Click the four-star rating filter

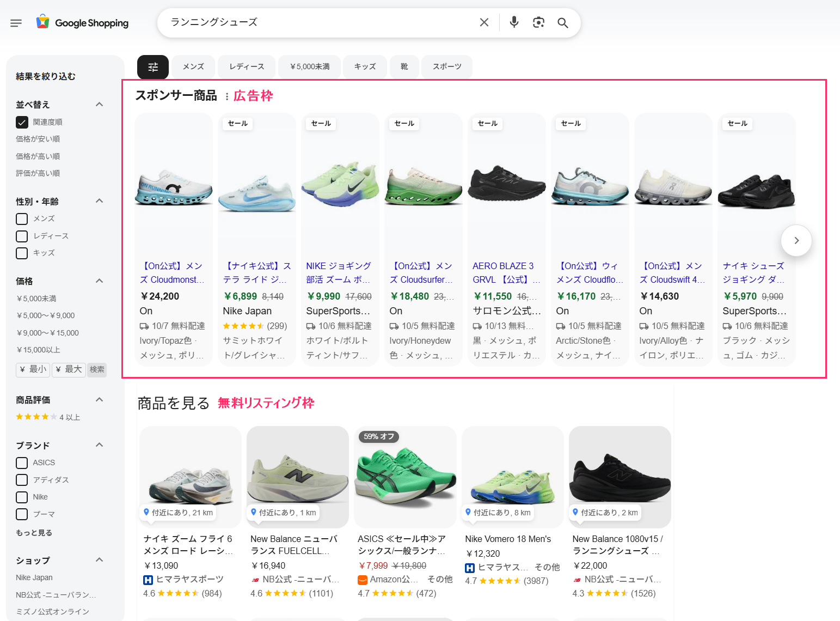pyautogui.click(x=48, y=417)
